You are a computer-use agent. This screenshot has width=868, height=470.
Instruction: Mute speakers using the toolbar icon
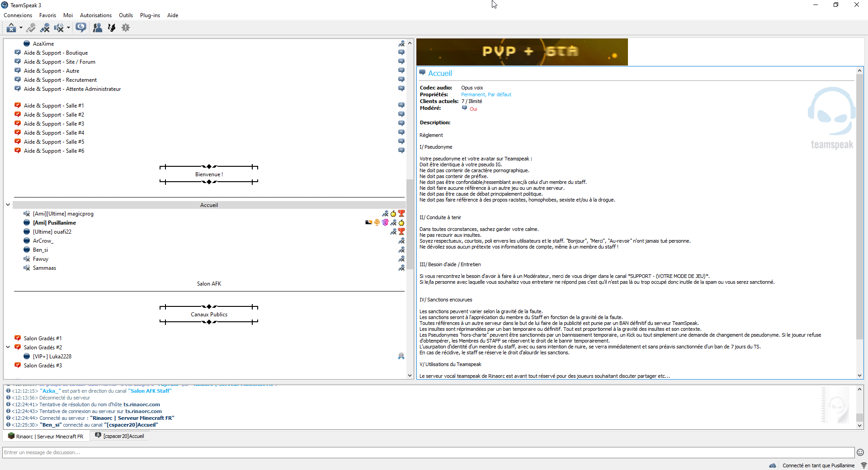(59, 28)
